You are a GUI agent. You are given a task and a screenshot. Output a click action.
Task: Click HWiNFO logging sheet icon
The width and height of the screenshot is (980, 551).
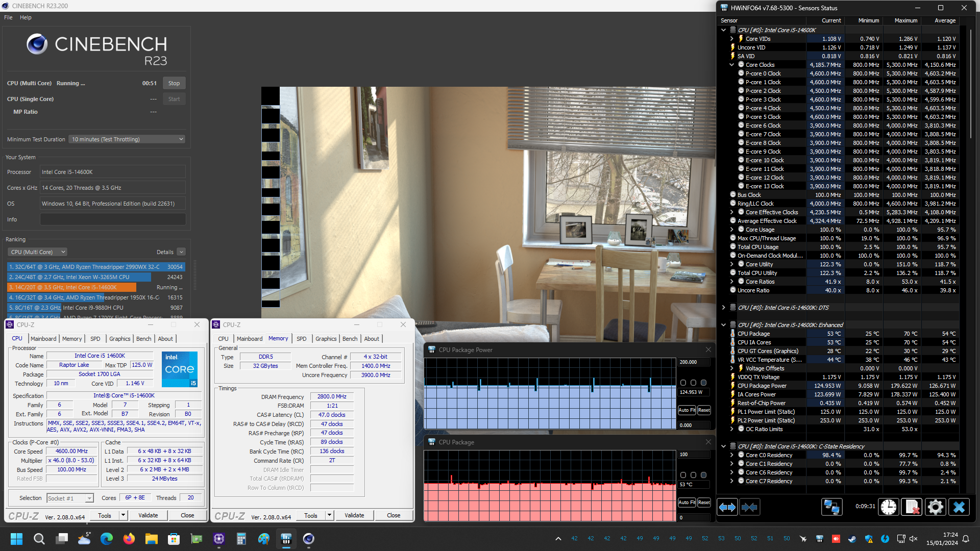pyautogui.click(x=912, y=507)
